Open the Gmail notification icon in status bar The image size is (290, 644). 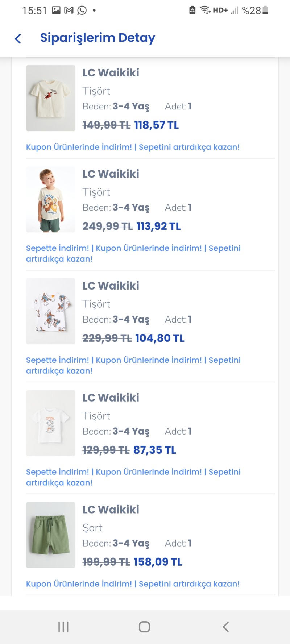click(x=69, y=11)
